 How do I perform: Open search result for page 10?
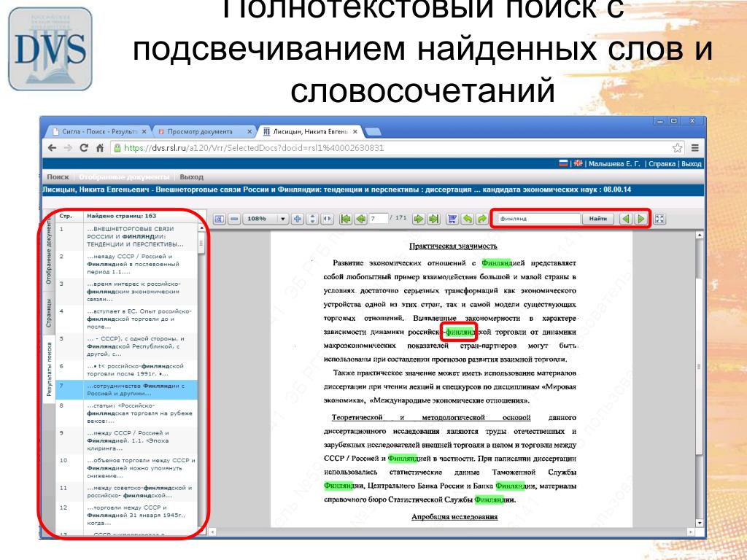tap(126, 468)
